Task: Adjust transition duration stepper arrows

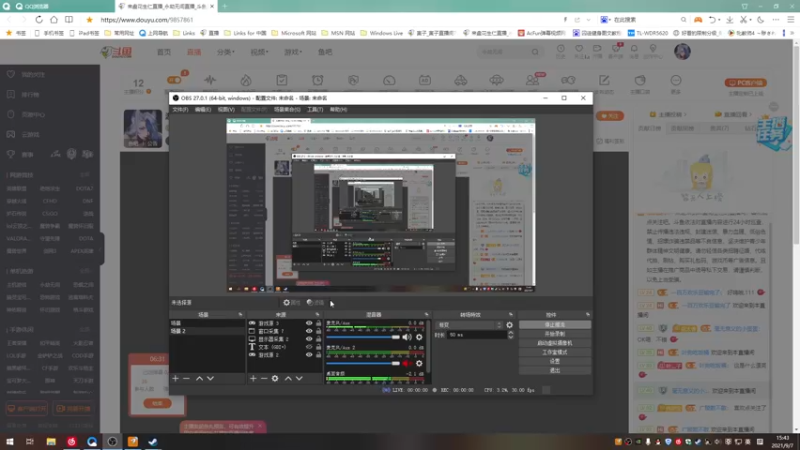Action: point(511,335)
